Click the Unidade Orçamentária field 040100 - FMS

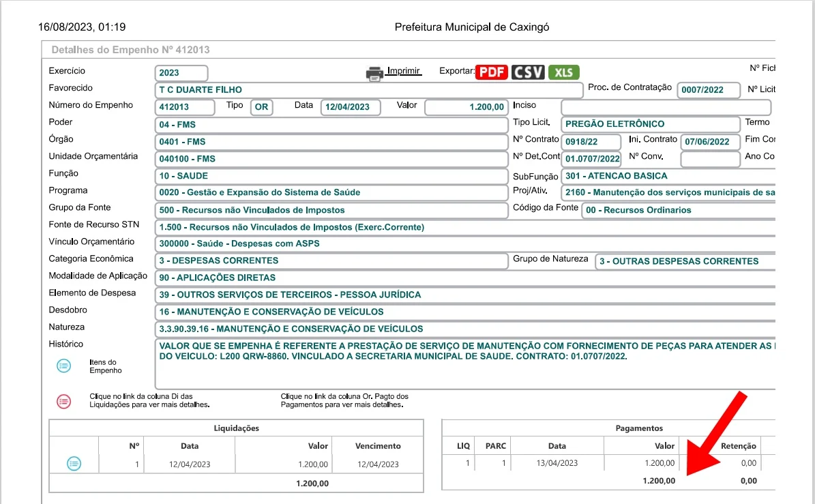point(331,159)
